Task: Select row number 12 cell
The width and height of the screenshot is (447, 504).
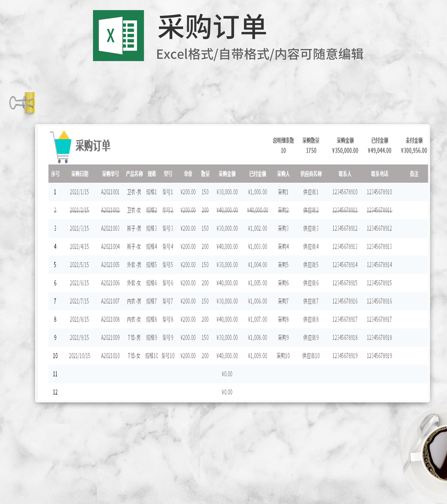Action: pos(55,392)
